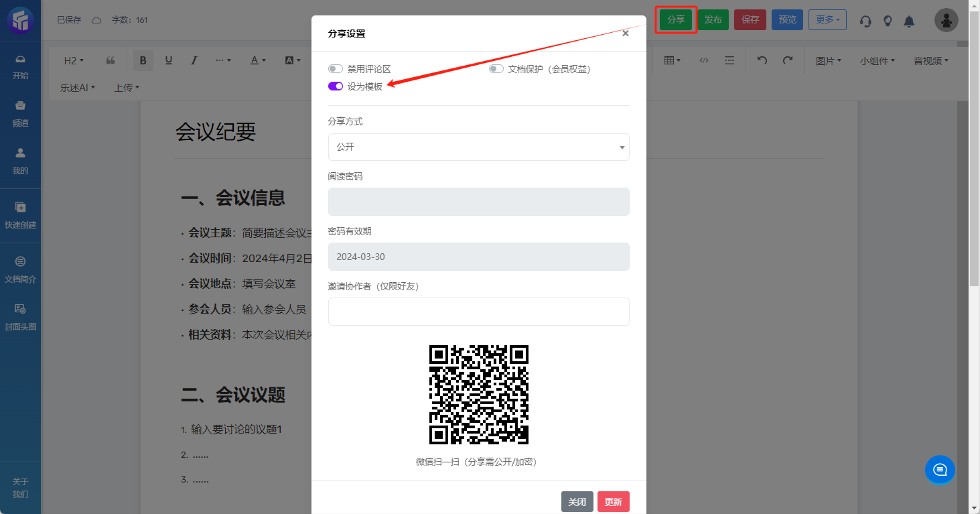Image resolution: width=980 pixels, height=514 pixels.
Task: Click the 字数: 161 word count
Action: tap(130, 20)
